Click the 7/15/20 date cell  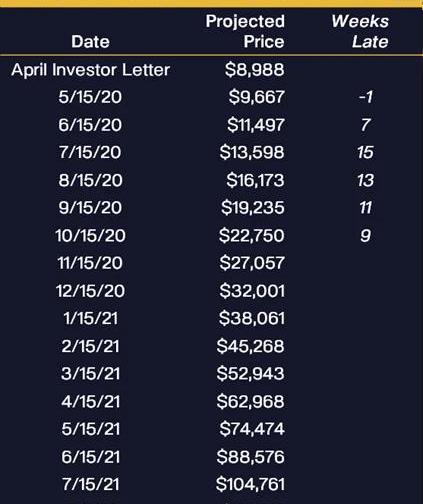click(x=90, y=152)
